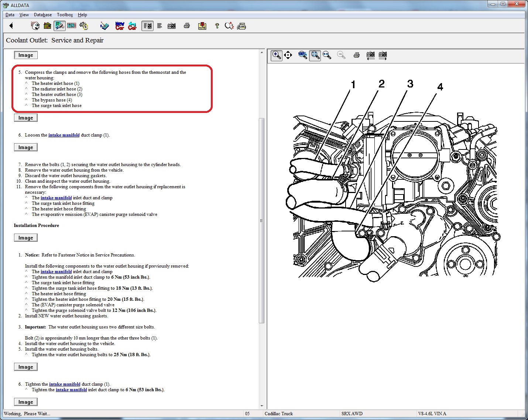Open intake manifold link under Install components list
Image resolution: width=528 pixels, height=420 pixels.
coord(56,272)
